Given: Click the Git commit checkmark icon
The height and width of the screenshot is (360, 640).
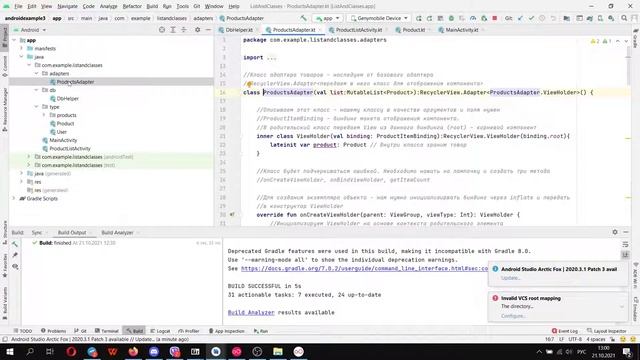Looking at the screenshot, I should [531, 18].
